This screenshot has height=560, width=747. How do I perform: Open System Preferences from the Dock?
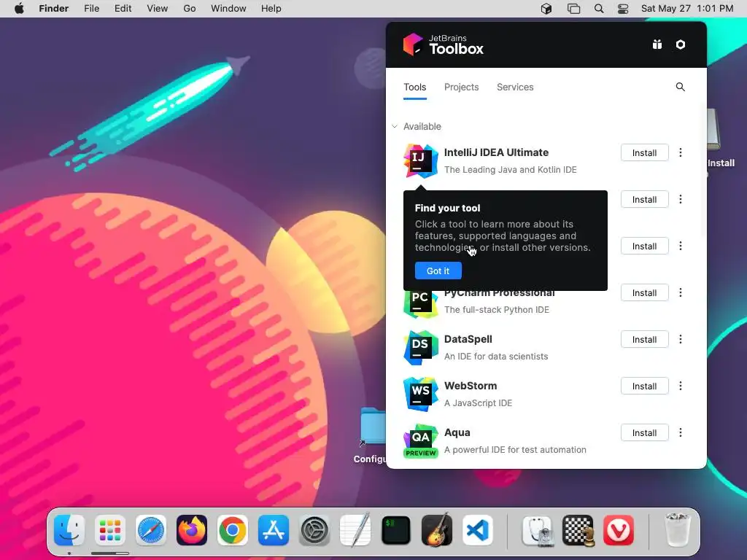(x=314, y=530)
